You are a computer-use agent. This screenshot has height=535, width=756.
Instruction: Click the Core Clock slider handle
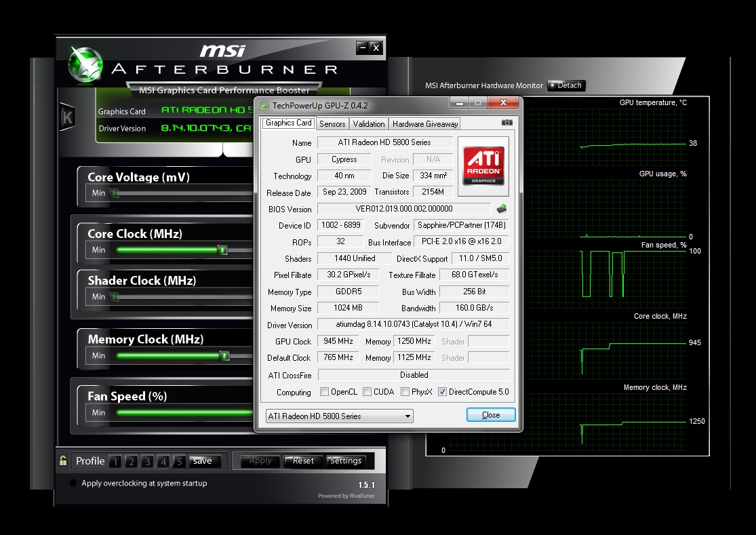coord(222,250)
